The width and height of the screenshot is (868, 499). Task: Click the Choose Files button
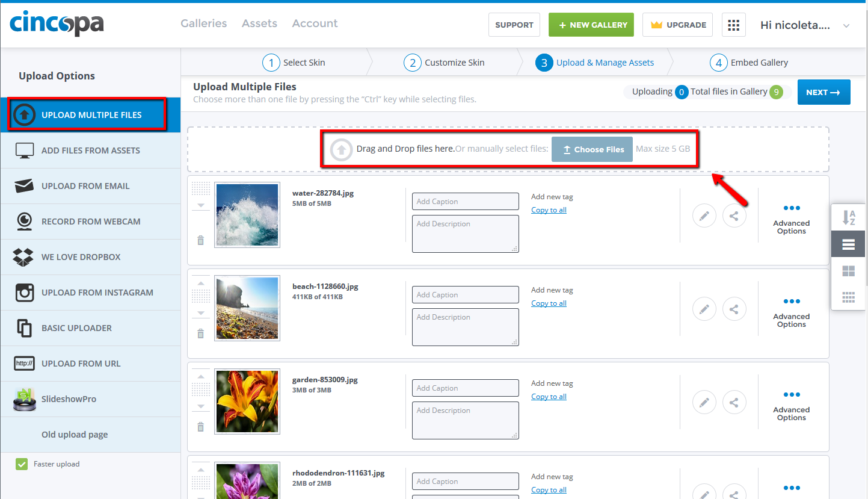click(592, 149)
